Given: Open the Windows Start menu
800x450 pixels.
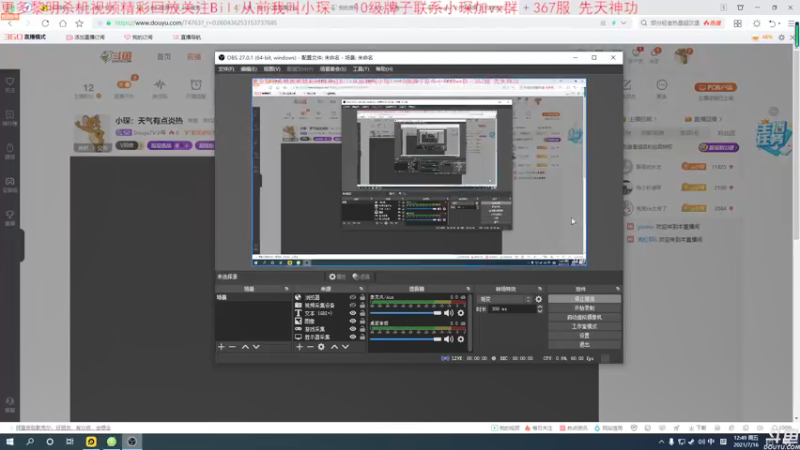Looking at the screenshot, I should click(10, 442).
